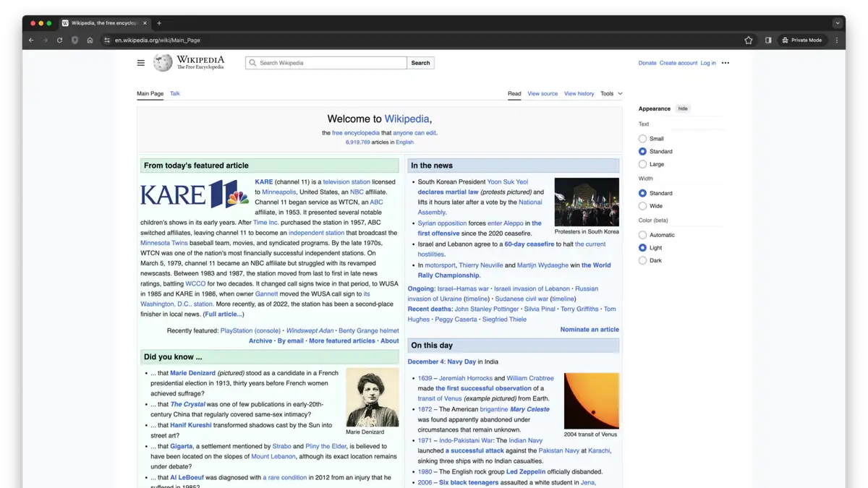Open the 2004 transit of Venus image

pos(592,401)
